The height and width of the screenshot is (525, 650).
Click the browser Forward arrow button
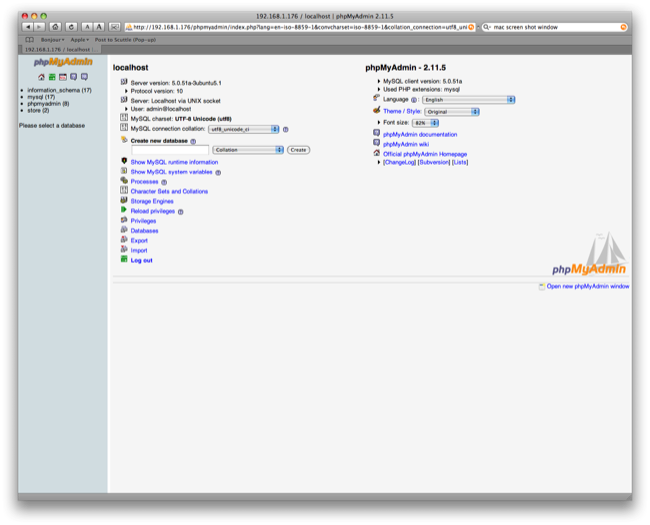pyautogui.click(x=39, y=27)
